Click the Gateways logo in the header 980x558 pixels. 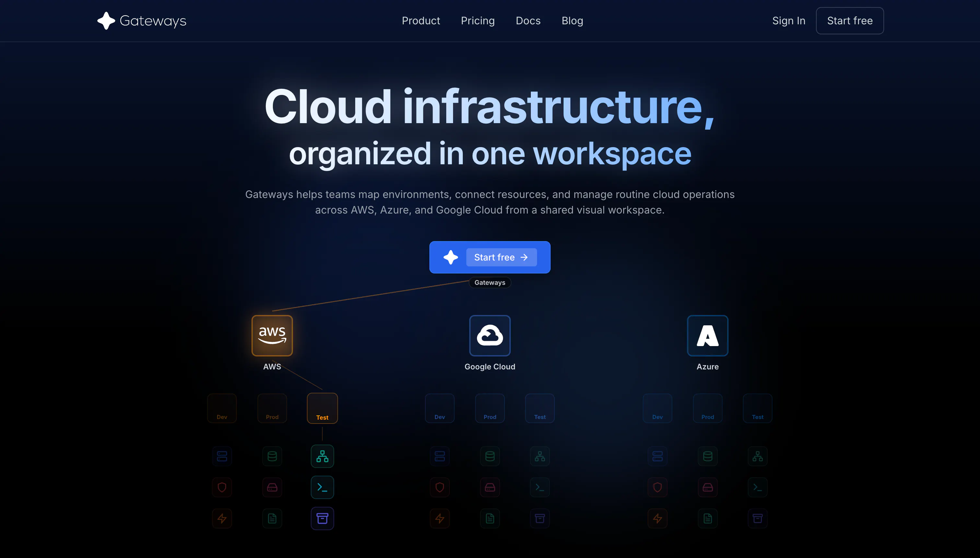tap(141, 21)
